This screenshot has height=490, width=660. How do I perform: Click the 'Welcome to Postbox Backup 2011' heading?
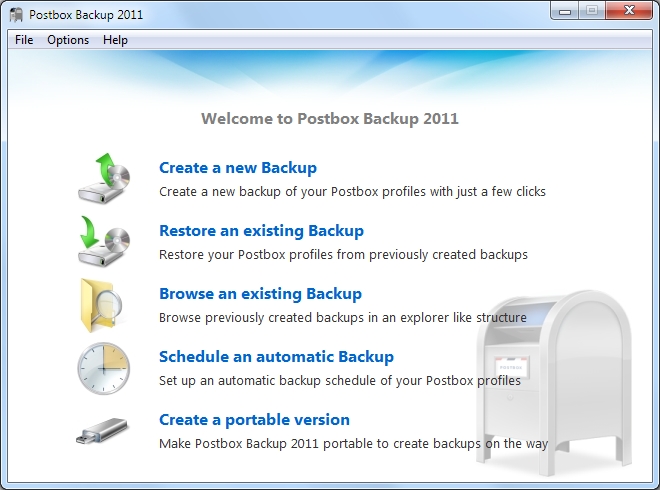(x=330, y=119)
